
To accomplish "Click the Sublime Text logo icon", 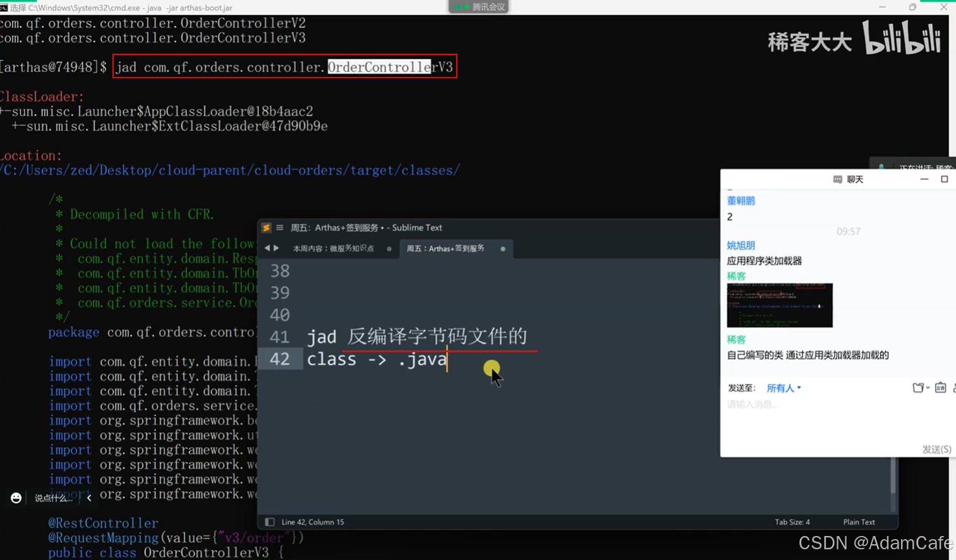I will tap(266, 228).
